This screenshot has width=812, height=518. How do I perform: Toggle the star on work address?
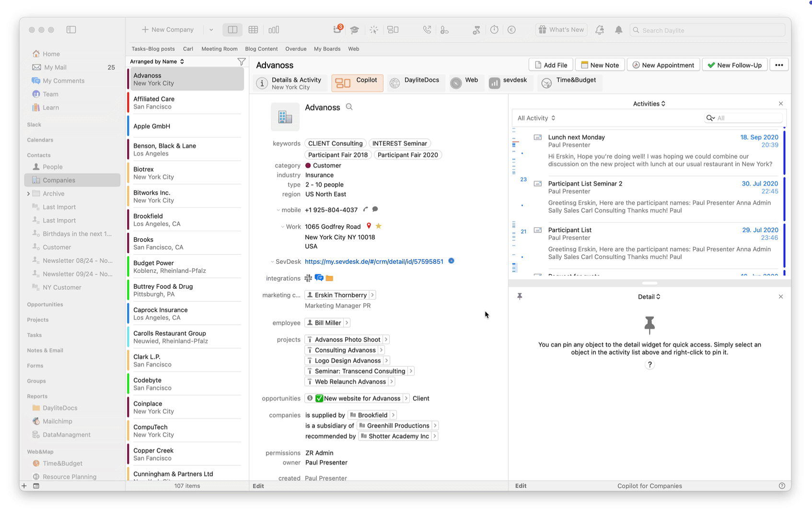379,226
